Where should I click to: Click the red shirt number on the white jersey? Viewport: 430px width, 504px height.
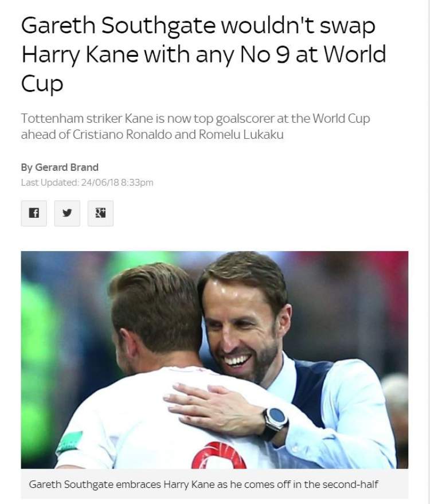(x=219, y=455)
